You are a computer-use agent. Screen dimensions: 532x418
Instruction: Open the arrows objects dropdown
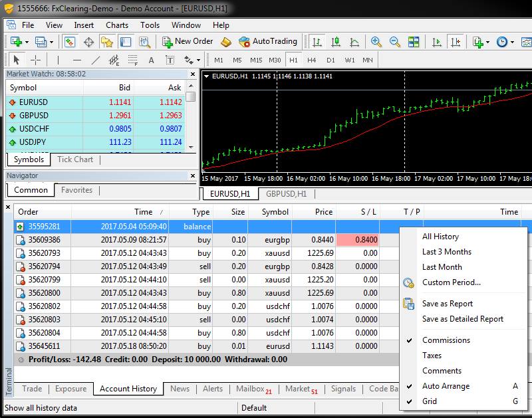point(198,60)
